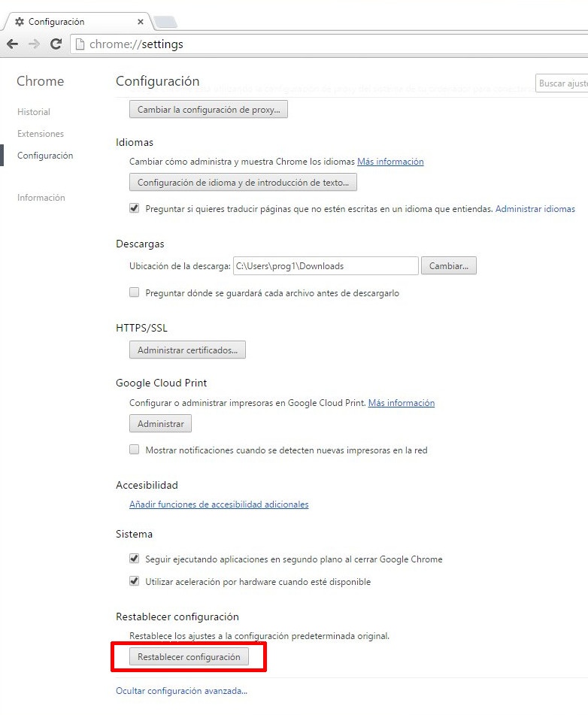
Task: Toggle the translate pages checkbox
Action: pos(134,208)
